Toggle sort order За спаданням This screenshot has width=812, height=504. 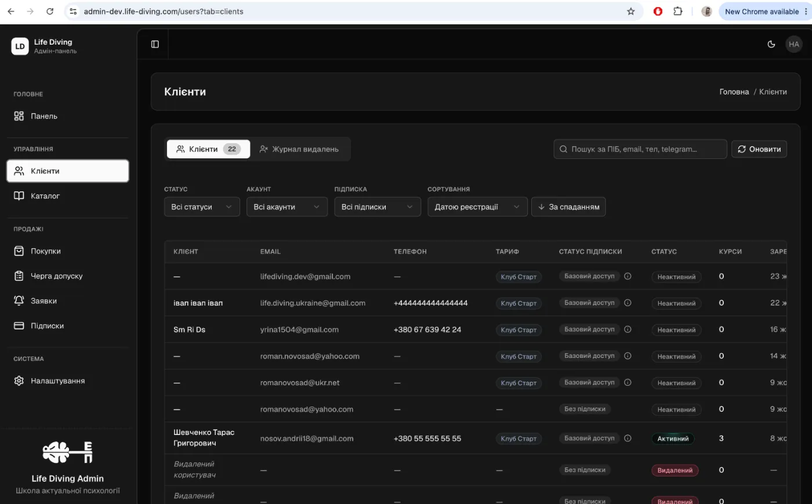point(568,207)
